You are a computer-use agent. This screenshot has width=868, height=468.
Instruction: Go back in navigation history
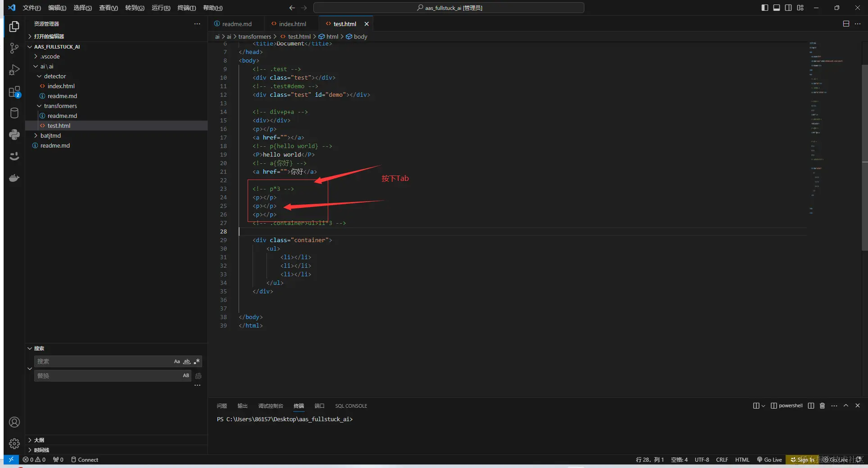292,8
